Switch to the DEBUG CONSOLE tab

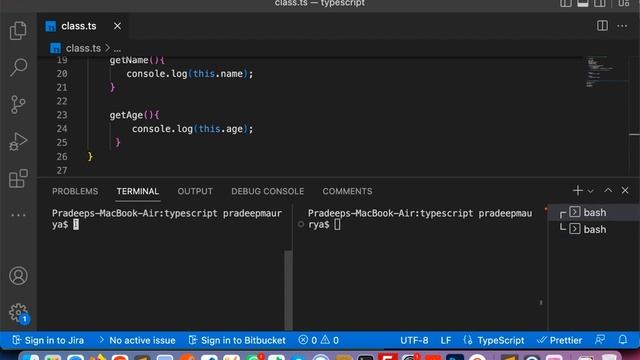(267, 191)
